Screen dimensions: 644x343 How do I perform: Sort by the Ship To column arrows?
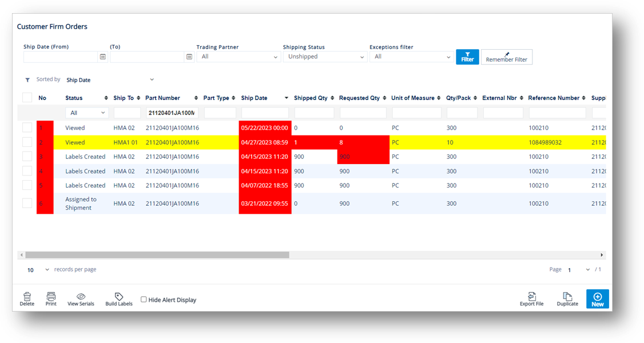[138, 98]
